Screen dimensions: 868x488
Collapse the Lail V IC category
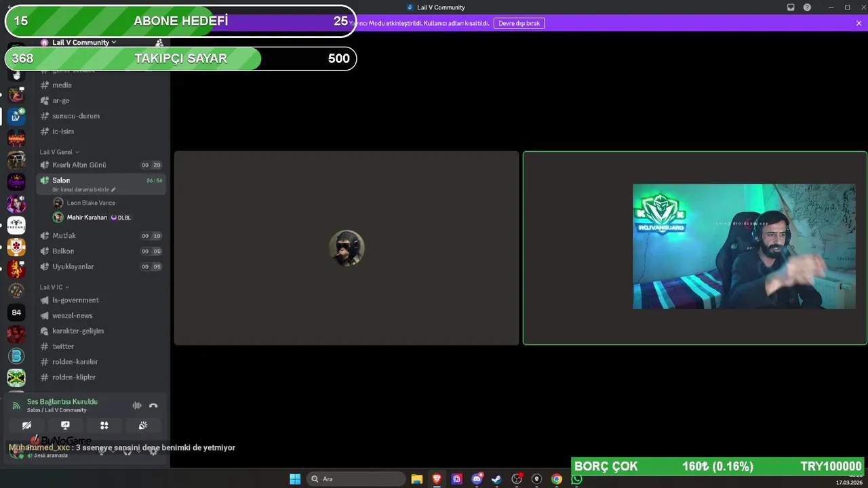click(x=54, y=287)
